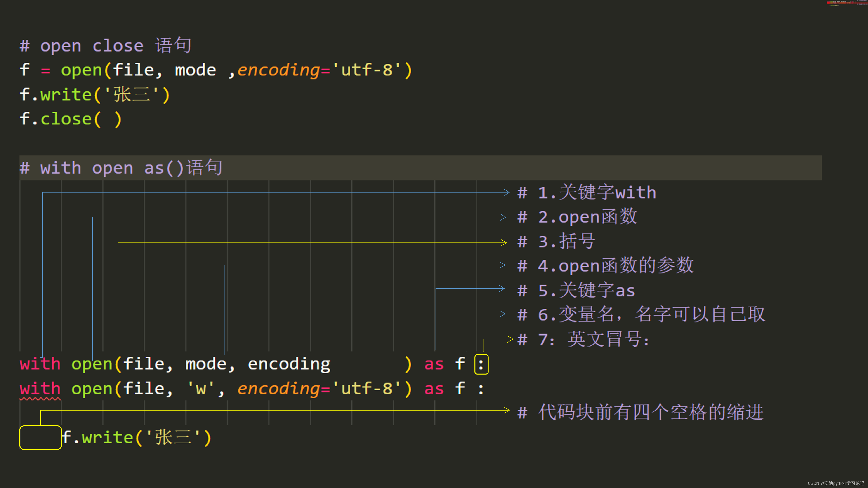Screen dimensions: 868x488
Task: Click the comment '# 4.open函数的参数'
Action: click(606, 265)
